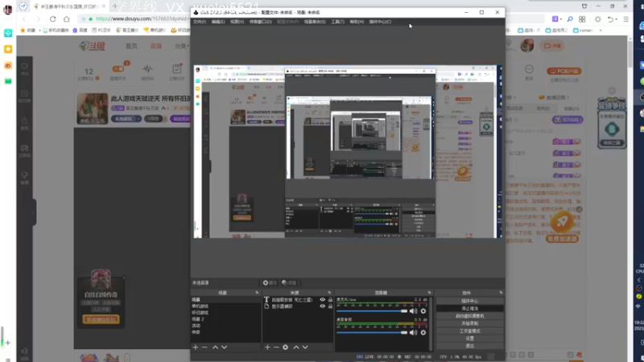Click the stop streaming button in the controls panel
This screenshot has height=362, width=644.
(x=470, y=308)
